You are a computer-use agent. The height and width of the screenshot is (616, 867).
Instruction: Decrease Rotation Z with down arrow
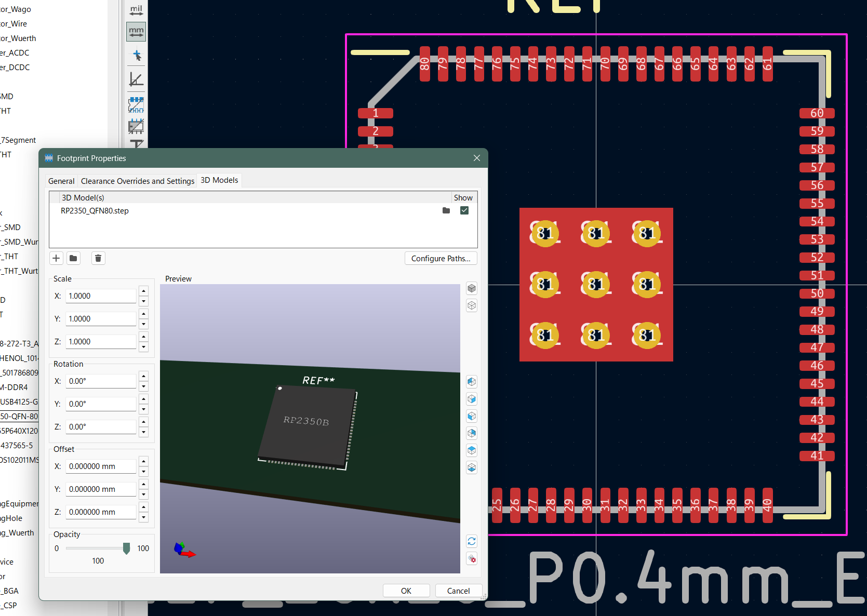click(144, 432)
